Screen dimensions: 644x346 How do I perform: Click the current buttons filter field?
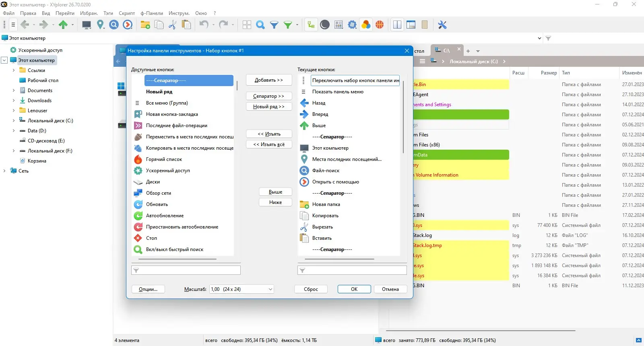point(352,270)
